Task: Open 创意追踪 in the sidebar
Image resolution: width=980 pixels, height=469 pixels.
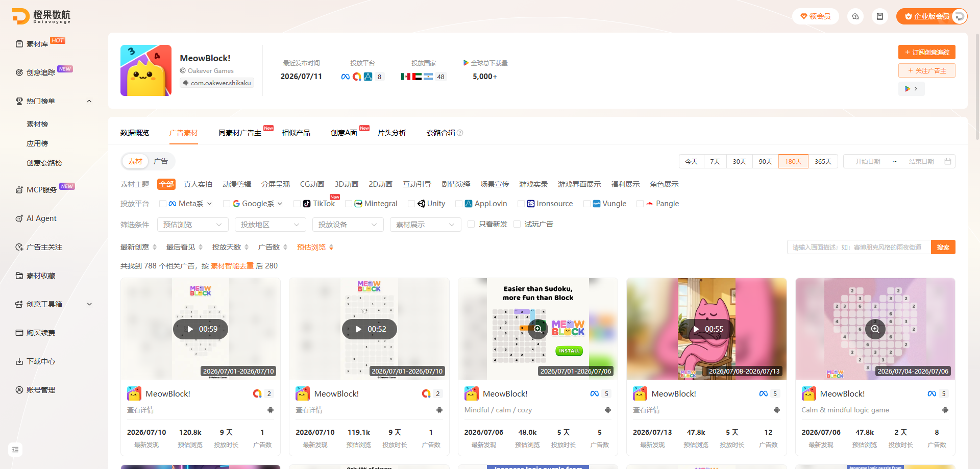Action: pyautogui.click(x=41, y=72)
